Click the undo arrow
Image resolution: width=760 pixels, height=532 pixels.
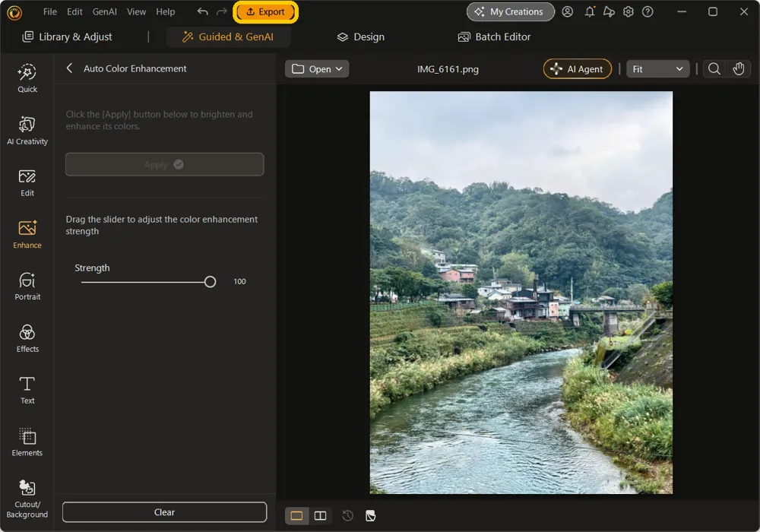click(203, 11)
